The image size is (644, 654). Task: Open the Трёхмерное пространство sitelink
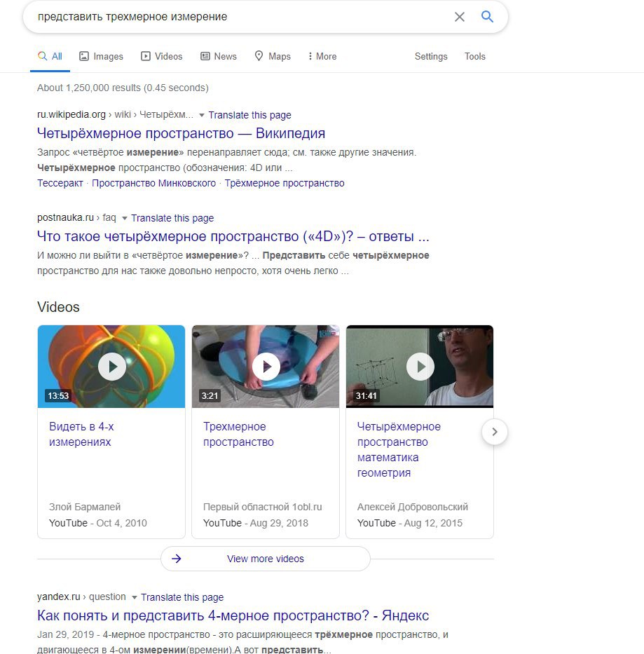(285, 183)
